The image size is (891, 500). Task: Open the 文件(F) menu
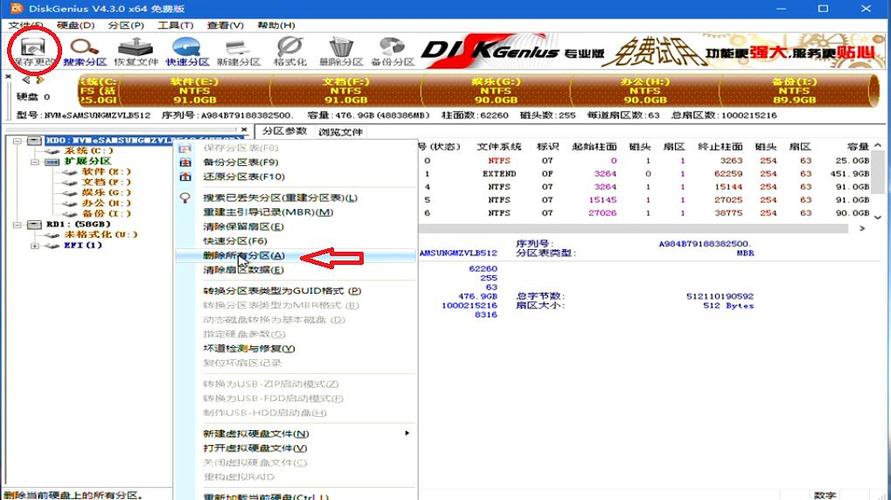click(x=26, y=26)
